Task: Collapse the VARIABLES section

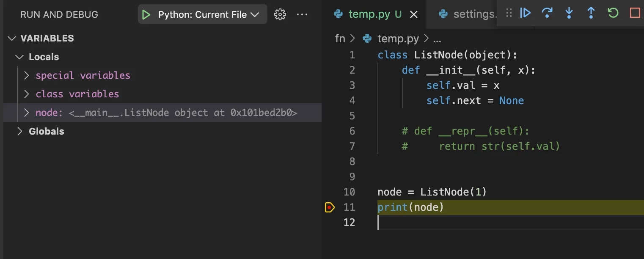Action: coord(12,39)
